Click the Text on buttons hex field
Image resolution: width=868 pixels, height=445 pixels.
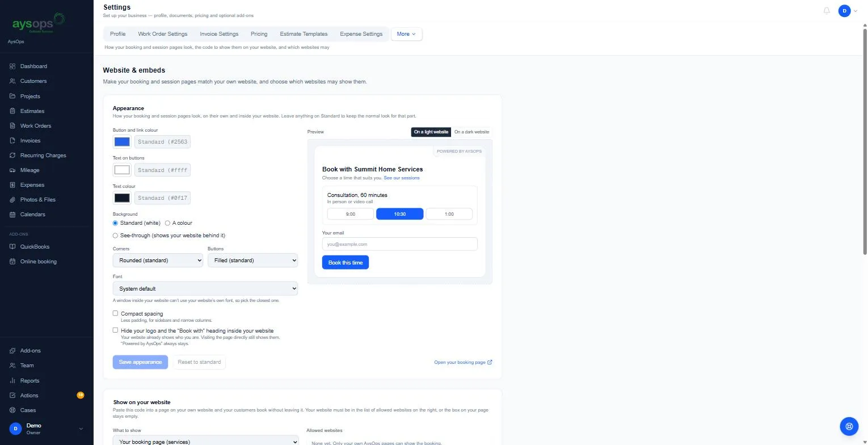162,170
